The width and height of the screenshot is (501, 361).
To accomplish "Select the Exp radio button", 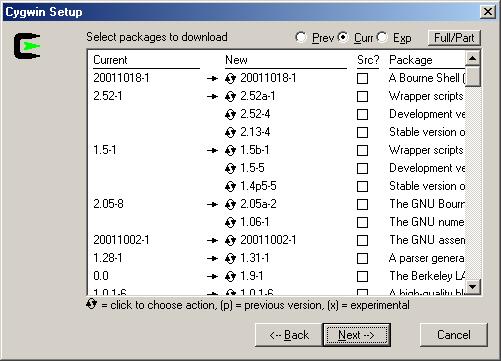I will click(x=382, y=37).
